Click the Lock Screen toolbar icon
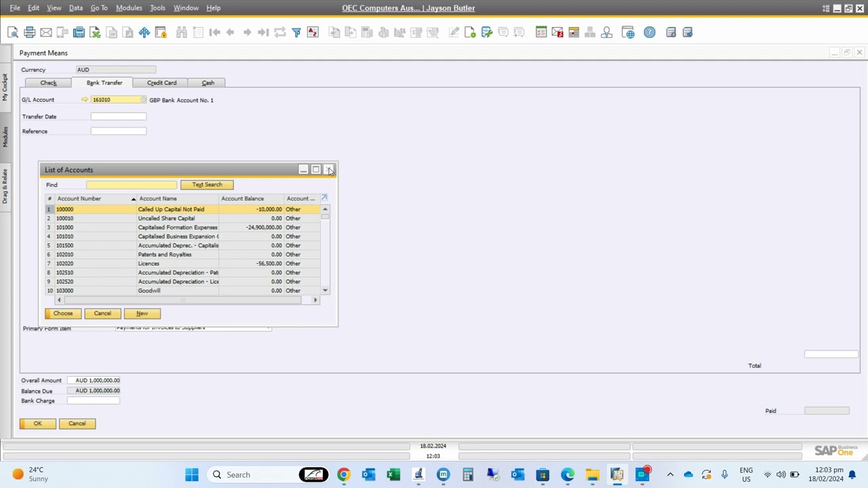Image resolution: width=868 pixels, height=488 pixels. (161, 33)
